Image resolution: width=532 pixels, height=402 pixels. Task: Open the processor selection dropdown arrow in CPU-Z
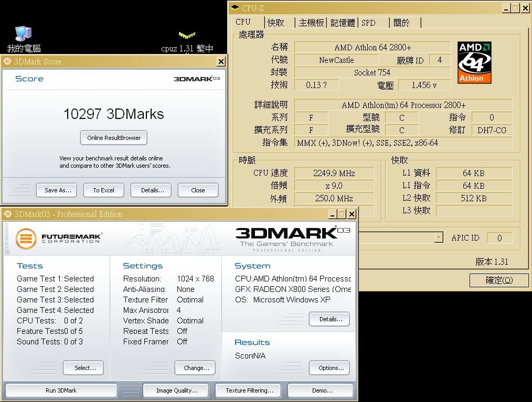(439, 237)
